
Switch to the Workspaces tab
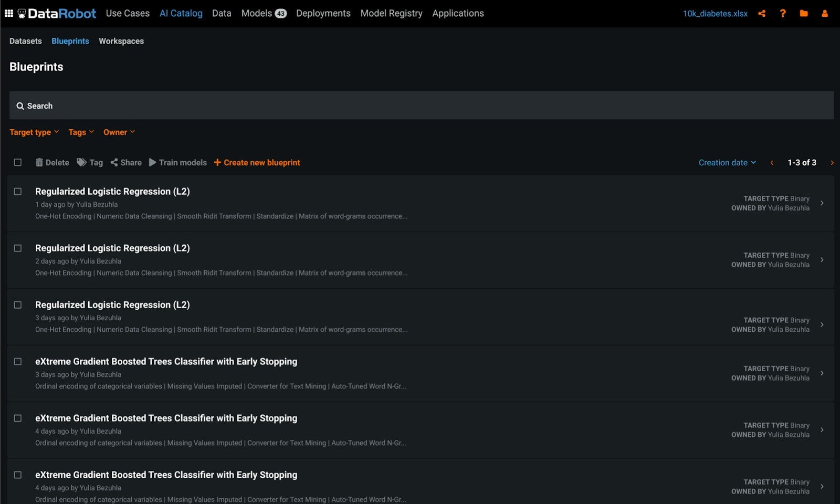(x=121, y=41)
